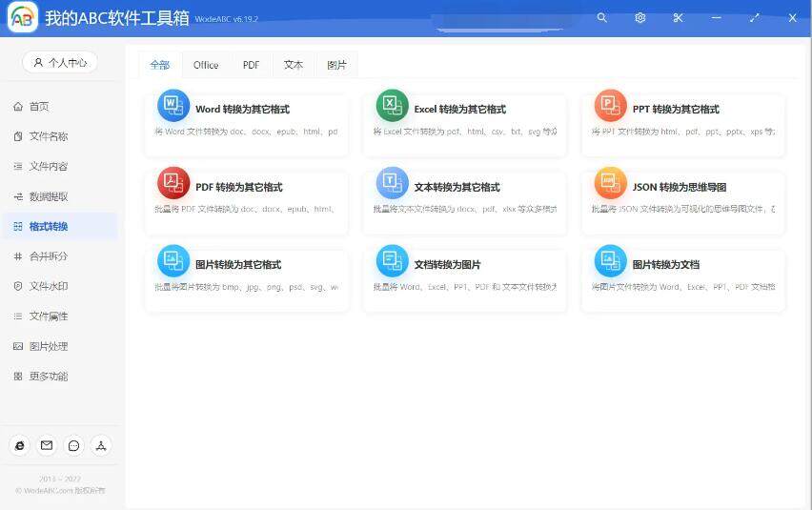Select 格式转换 in the sidebar

click(x=59, y=226)
